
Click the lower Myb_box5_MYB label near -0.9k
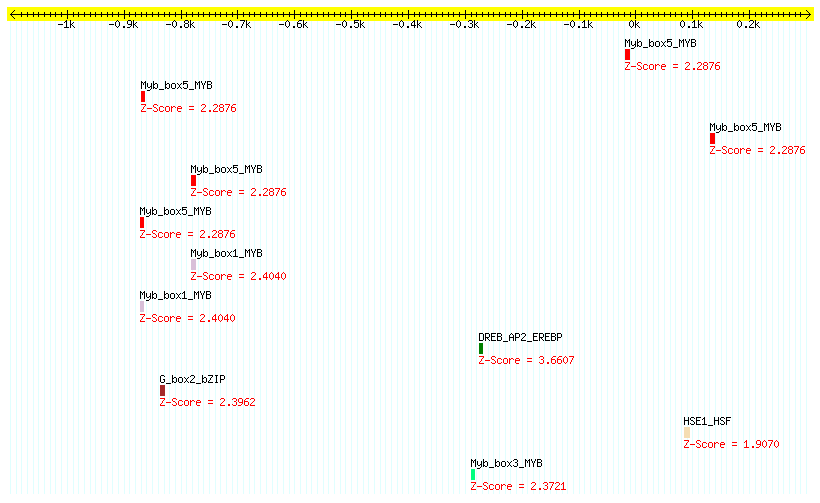(175, 211)
